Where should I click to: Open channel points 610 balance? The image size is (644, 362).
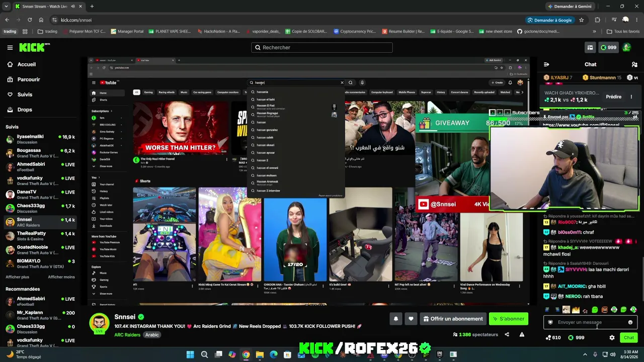pos(553,338)
